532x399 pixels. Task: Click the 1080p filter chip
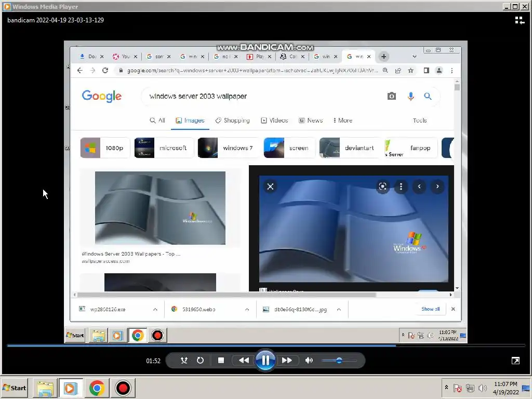(x=105, y=148)
